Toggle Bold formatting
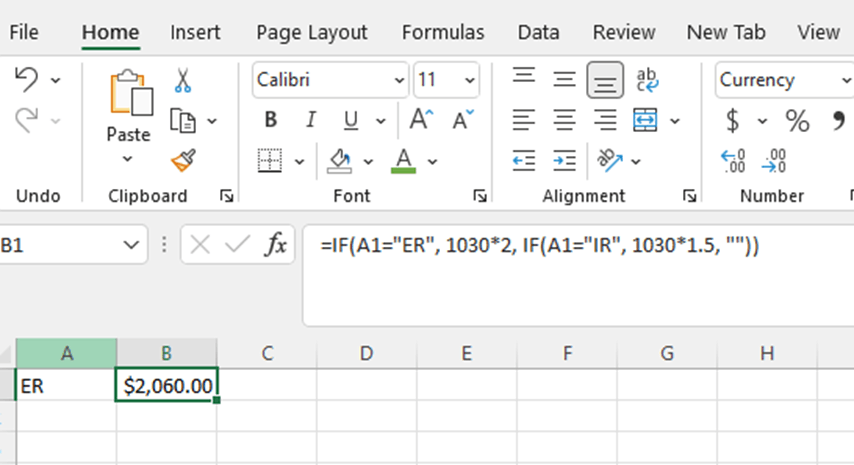Viewport: 854px width, 465px height. tap(271, 120)
